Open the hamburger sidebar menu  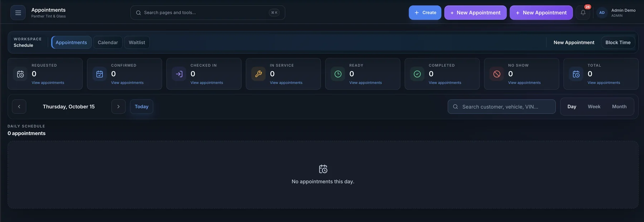(18, 13)
